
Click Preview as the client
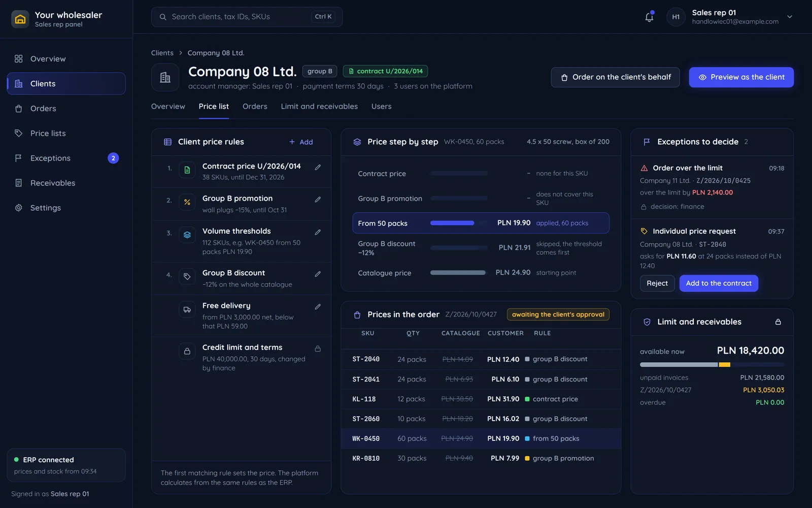pos(741,77)
